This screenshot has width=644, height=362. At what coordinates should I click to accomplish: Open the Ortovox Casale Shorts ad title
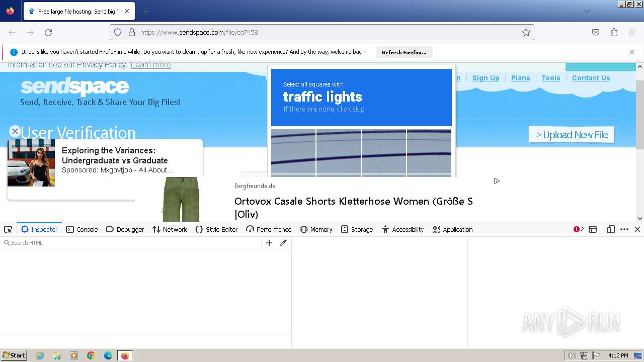pyautogui.click(x=354, y=208)
